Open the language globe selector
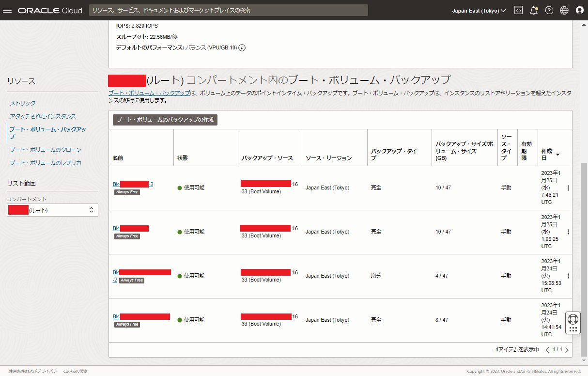 [x=564, y=10]
